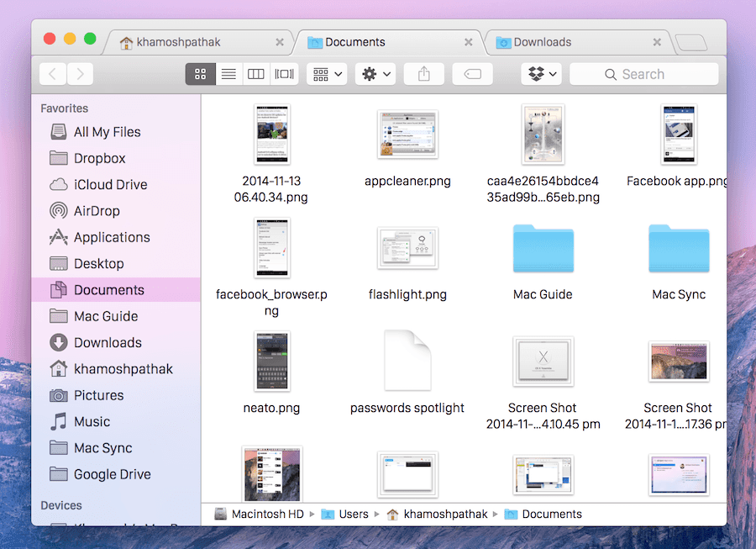The height and width of the screenshot is (549, 756).
Task: Switch to column view mode
Action: click(256, 74)
